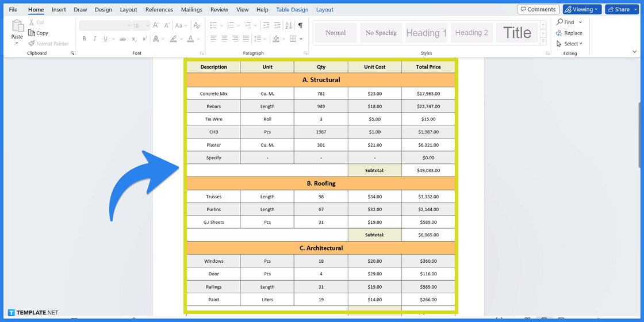The height and width of the screenshot is (322, 644).
Task: Click the Paste clipboard icon
Action: [x=17, y=26]
